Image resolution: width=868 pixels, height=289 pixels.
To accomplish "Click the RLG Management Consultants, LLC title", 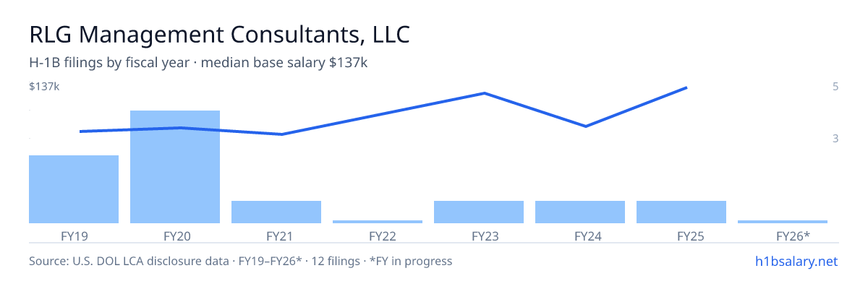I will point(220,34).
